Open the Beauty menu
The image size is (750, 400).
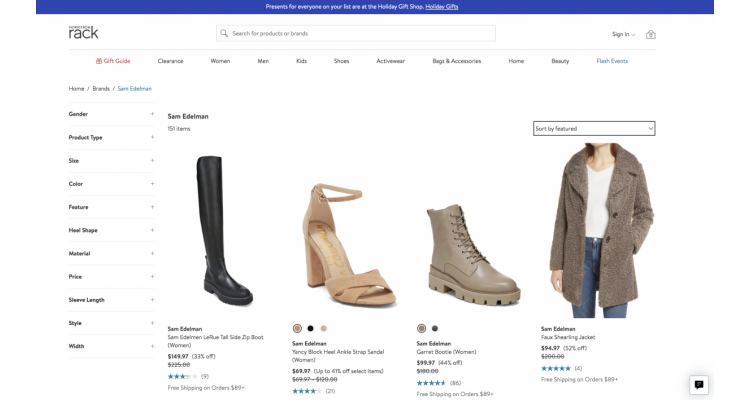[x=560, y=61]
